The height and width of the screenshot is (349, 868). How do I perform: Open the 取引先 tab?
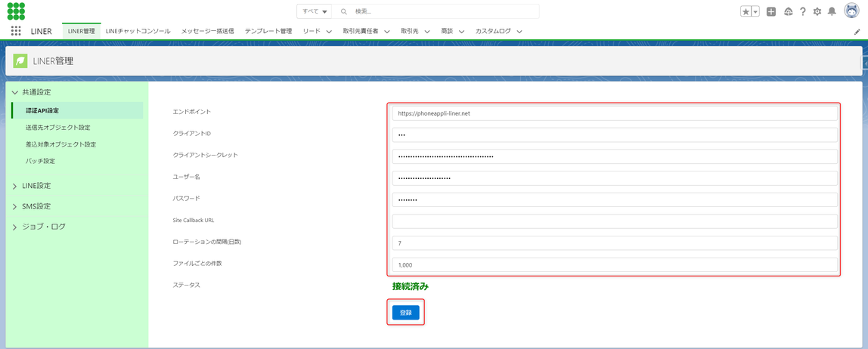(x=411, y=31)
